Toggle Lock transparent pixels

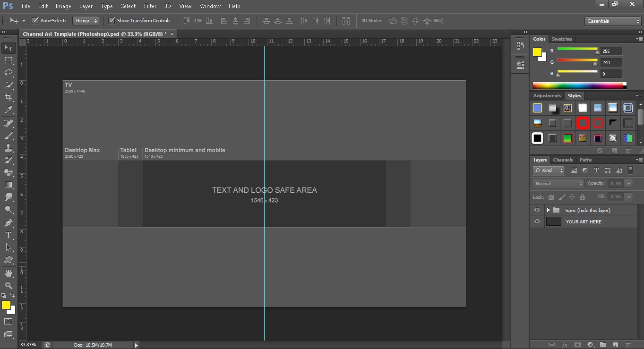(551, 197)
